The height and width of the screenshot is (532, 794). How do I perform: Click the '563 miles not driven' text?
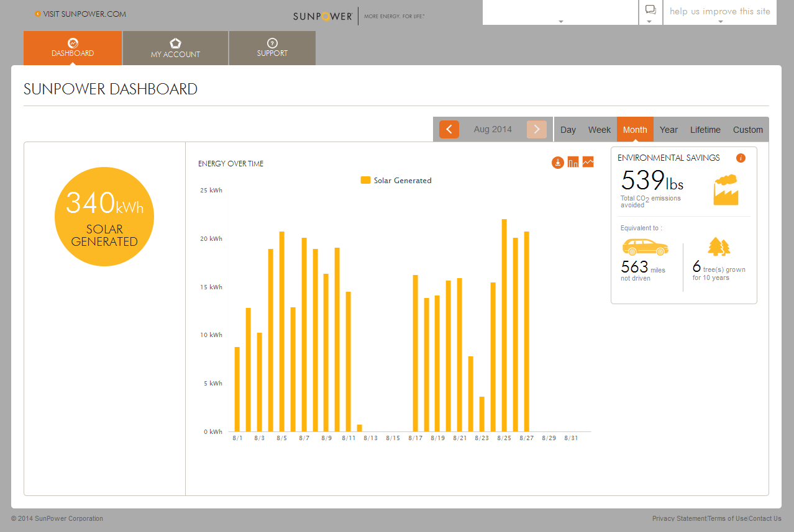pyautogui.click(x=643, y=271)
